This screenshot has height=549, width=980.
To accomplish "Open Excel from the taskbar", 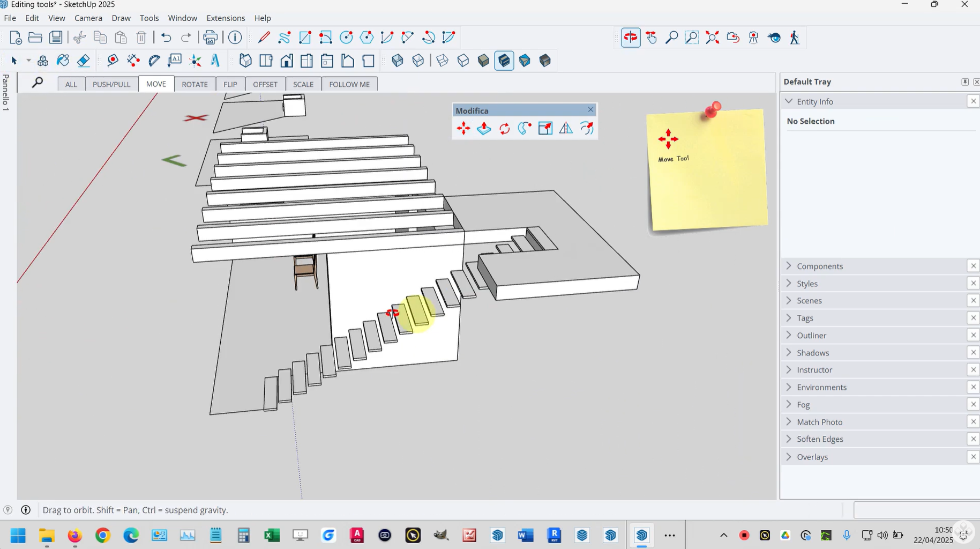I will [272, 535].
